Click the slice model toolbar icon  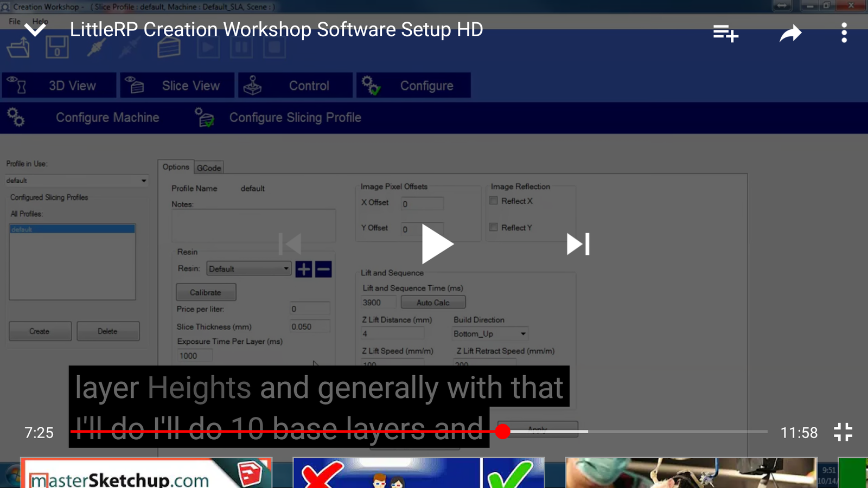coord(169,48)
